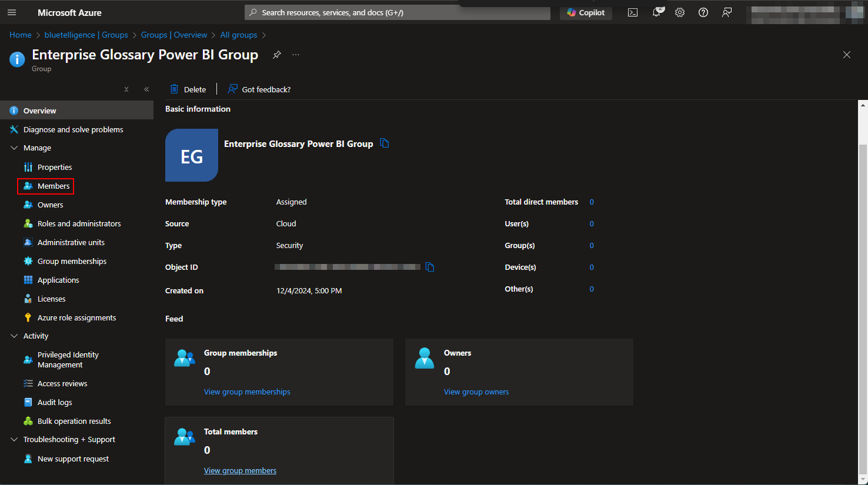Collapse the Manage section
Screen dimensions: 868x485
pos(14,148)
